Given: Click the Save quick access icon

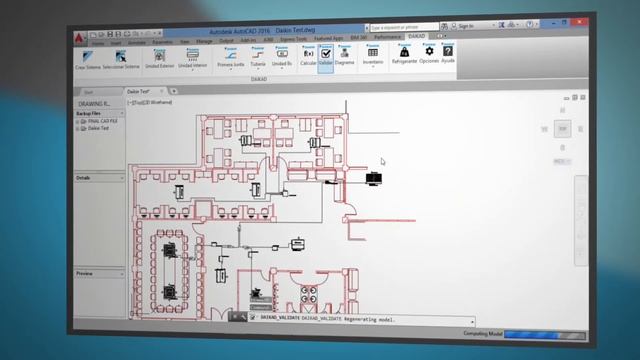Looking at the screenshot, I should click(x=110, y=34).
